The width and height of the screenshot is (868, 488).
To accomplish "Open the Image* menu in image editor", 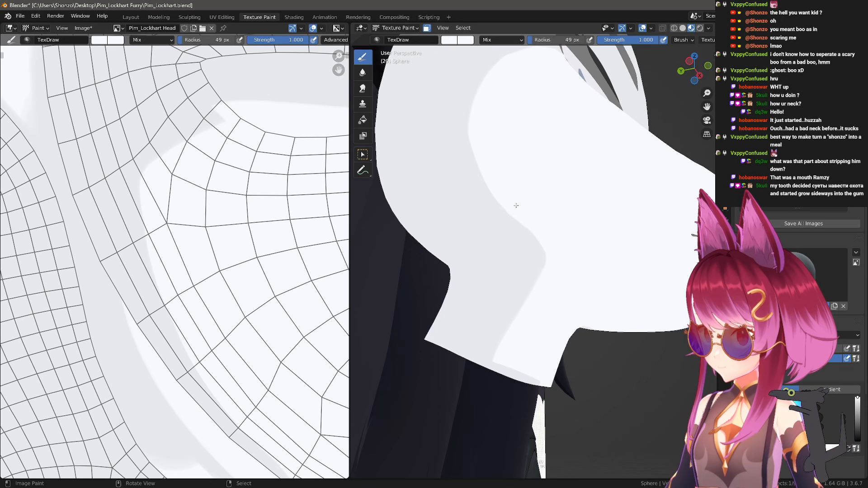I will pos(83,28).
